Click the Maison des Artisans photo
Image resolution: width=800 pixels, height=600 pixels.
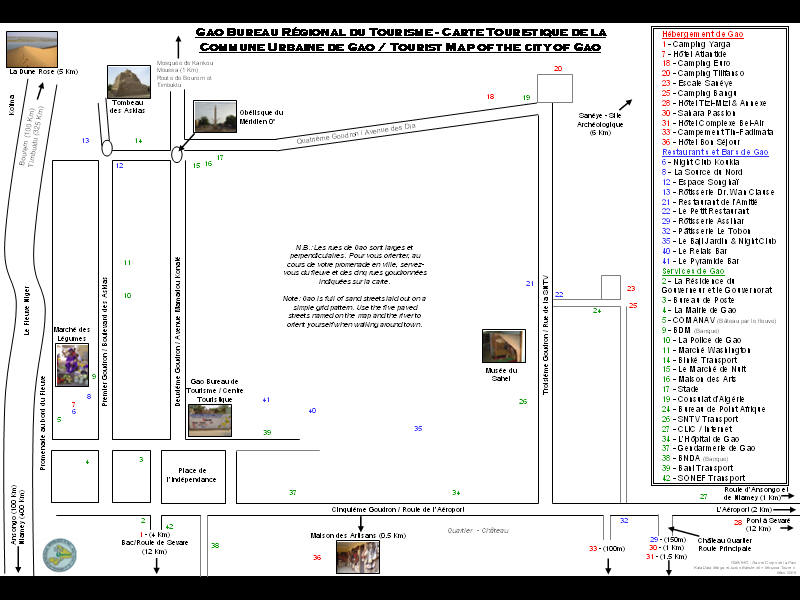click(x=358, y=557)
